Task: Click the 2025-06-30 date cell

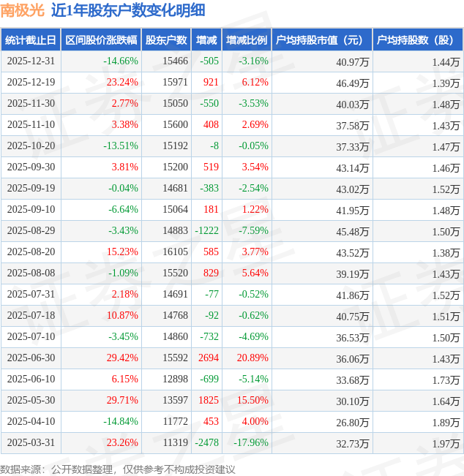Action: [31, 358]
